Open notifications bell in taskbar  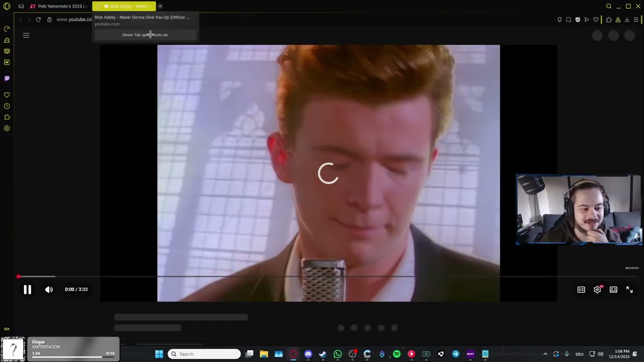635,354
